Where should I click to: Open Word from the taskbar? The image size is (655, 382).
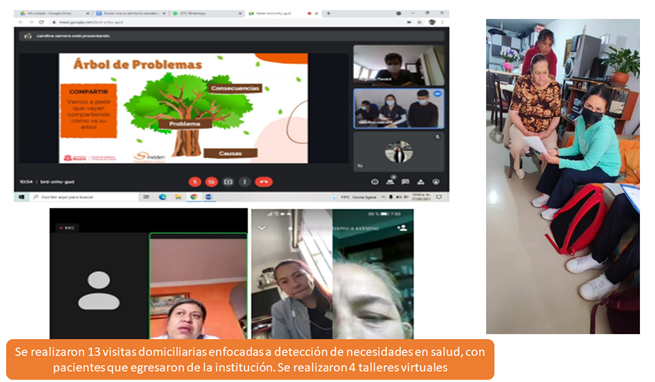click(x=209, y=197)
